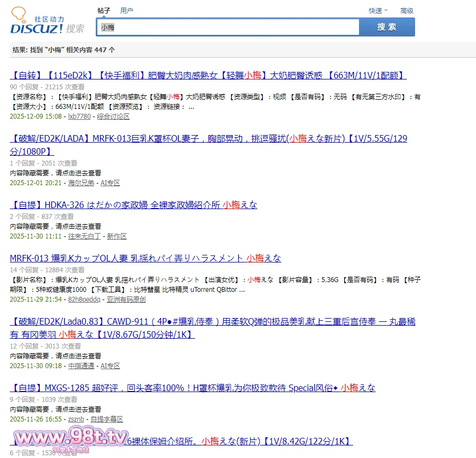Image resolution: width=476 pixels, height=458 pixels.
Task: Go to the 新作区 forum
Action: [x=116, y=236]
